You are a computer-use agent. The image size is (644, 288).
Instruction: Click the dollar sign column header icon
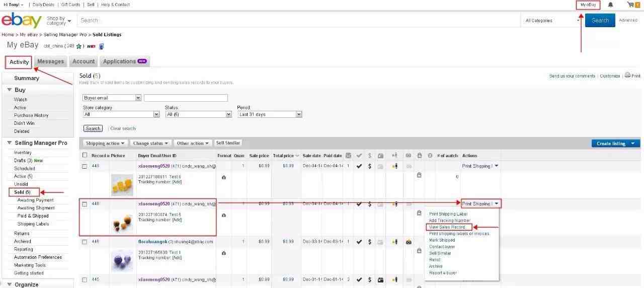(x=370, y=156)
